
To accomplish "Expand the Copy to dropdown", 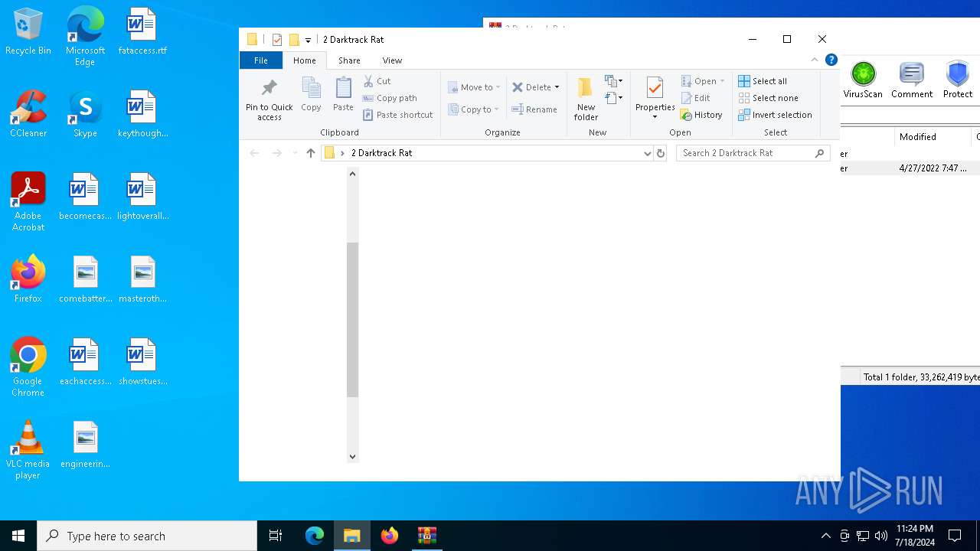I will (496, 109).
